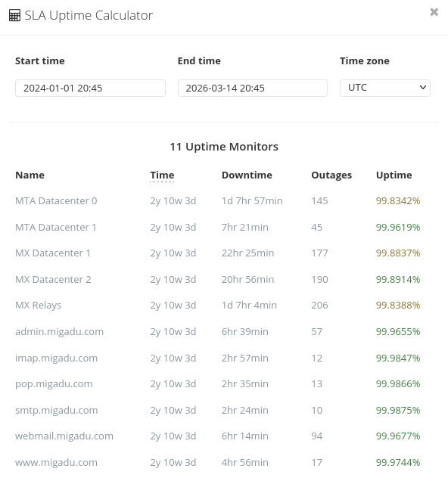448x481 pixels.
Task: Click the Uptime column header
Action: pyautogui.click(x=394, y=175)
